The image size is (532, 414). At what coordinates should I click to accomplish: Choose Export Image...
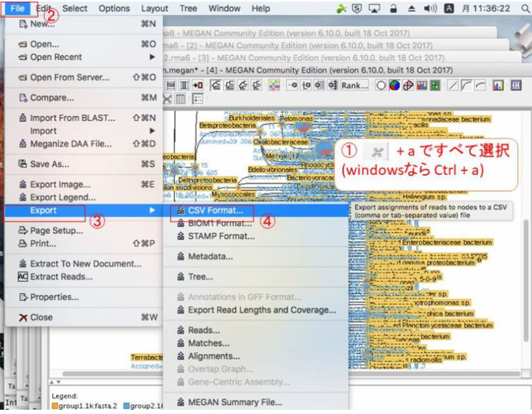84,184
